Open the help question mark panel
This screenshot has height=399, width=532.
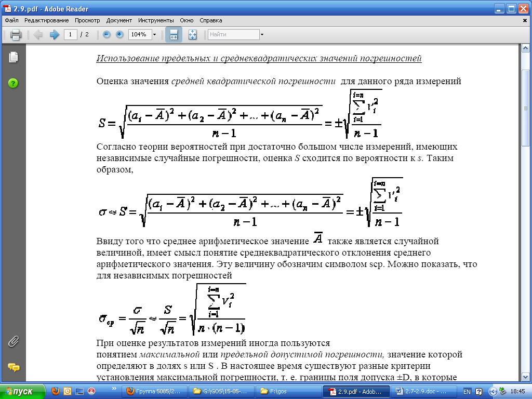(x=13, y=83)
